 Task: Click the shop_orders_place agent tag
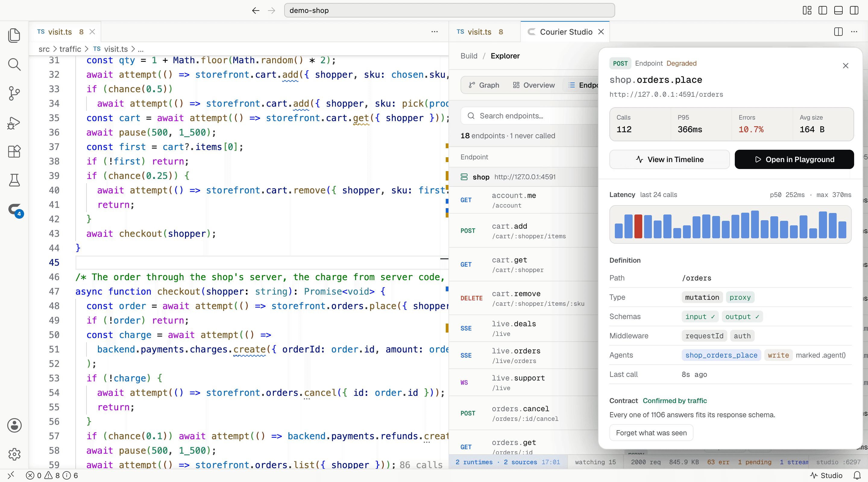tap(721, 355)
